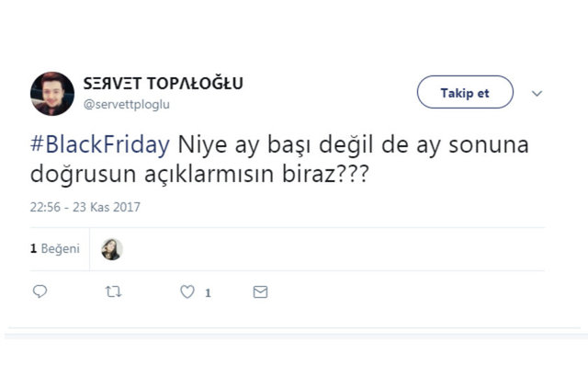This screenshot has height=377, width=588.
Task: Open Servet Topaloğlu's profile picture
Action: [x=52, y=93]
